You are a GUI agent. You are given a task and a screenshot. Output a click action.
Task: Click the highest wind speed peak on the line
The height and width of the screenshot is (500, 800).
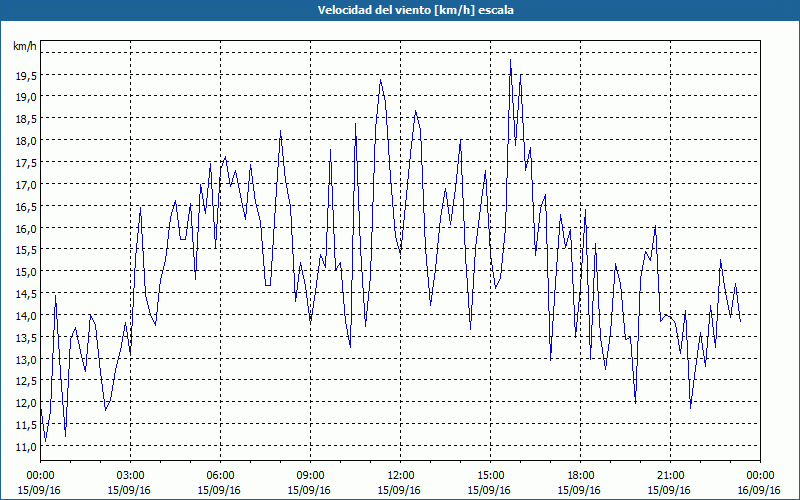(x=510, y=60)
